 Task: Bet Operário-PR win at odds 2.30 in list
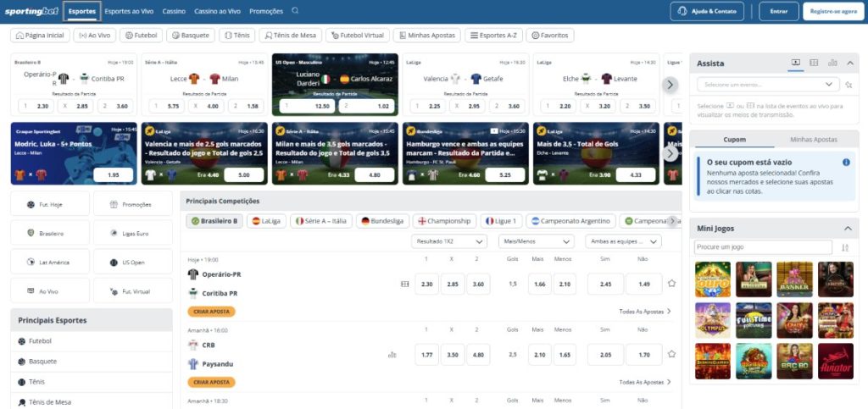pos(426,284)
